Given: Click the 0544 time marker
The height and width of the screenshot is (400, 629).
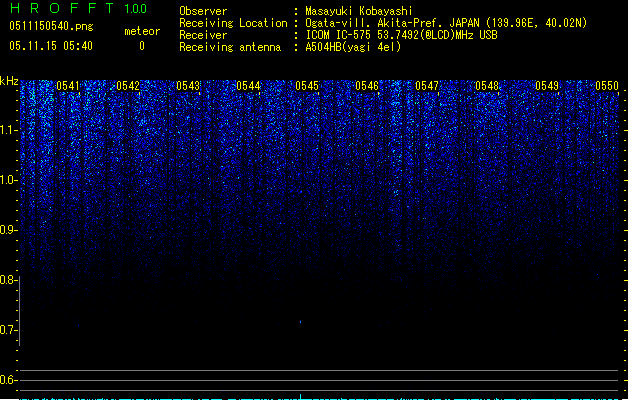Looking at the screenshot, I should pyautogui.click(x=248, y=85).
